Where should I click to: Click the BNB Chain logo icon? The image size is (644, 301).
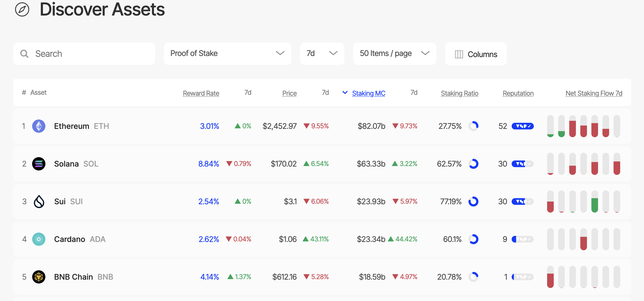(x=39, y=277)
